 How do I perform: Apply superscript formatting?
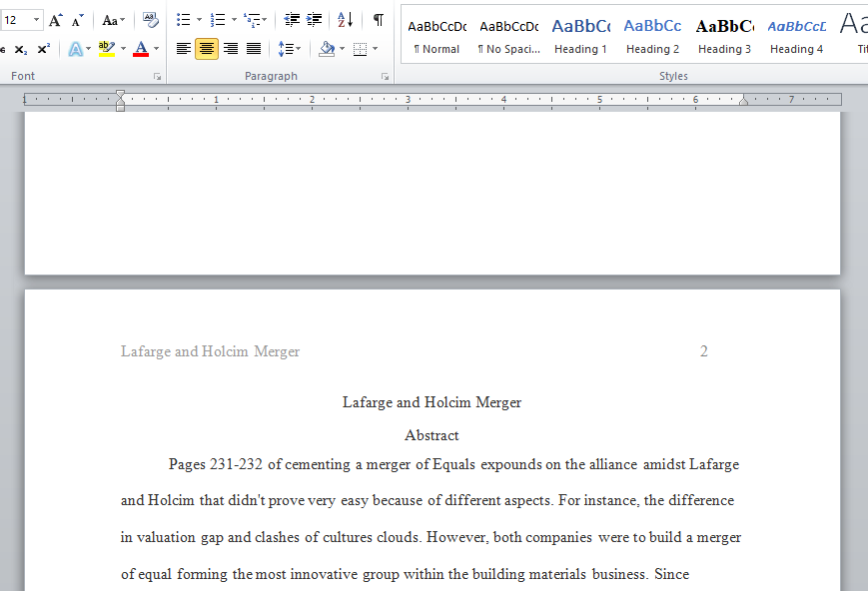point(44,49)
